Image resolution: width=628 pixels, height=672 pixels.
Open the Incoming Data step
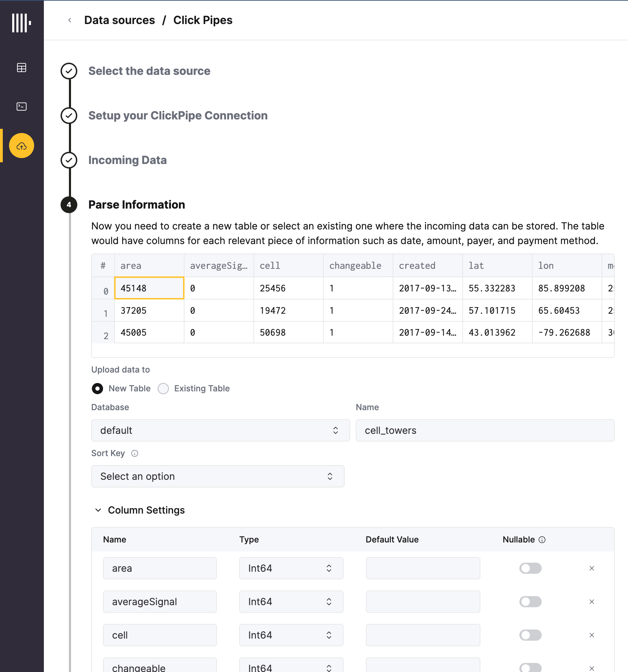click(x=128, y=160)
